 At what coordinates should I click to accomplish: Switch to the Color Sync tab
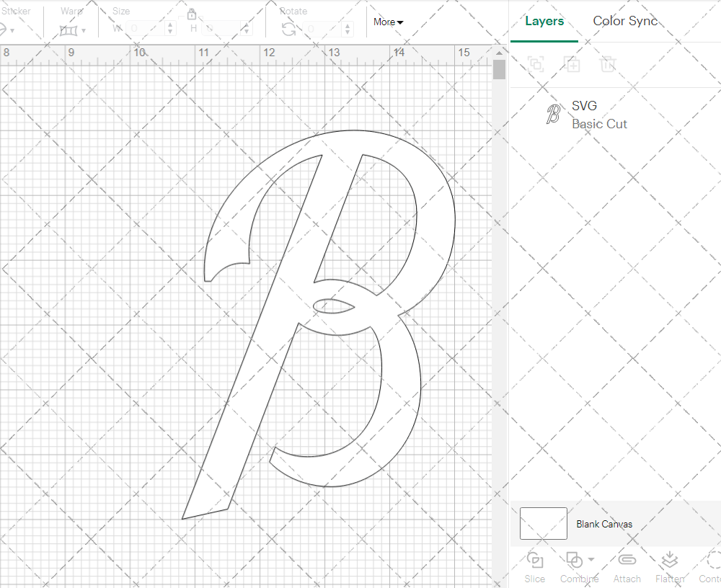point(625,21)
